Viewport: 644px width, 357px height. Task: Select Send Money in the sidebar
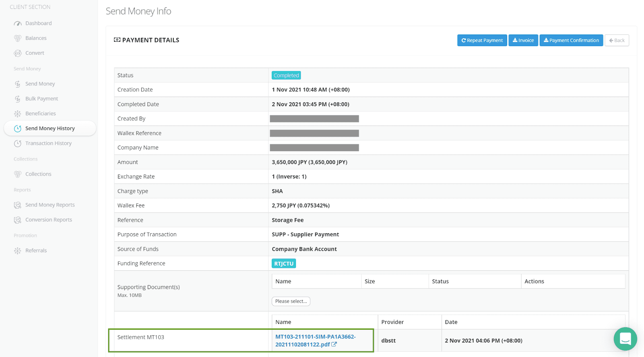[40, 84]
